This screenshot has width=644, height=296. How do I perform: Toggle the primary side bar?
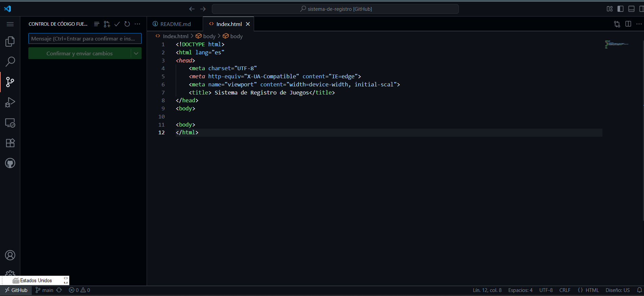coord(620,9)
